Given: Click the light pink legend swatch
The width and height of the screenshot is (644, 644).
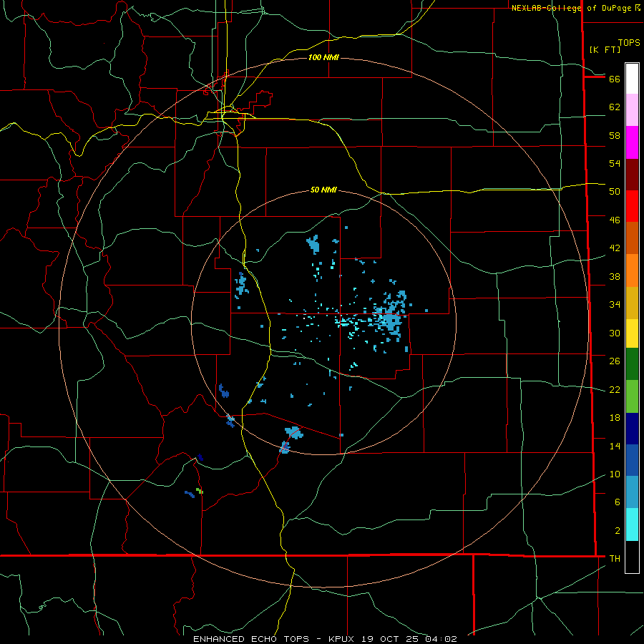Looking at the screenshot, I should [x=632, y=110].
